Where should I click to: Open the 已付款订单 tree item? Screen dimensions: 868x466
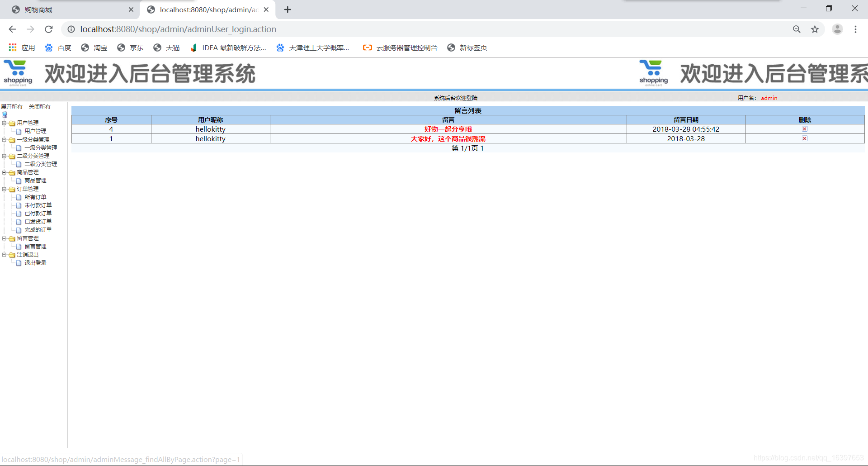pos(38,214)
